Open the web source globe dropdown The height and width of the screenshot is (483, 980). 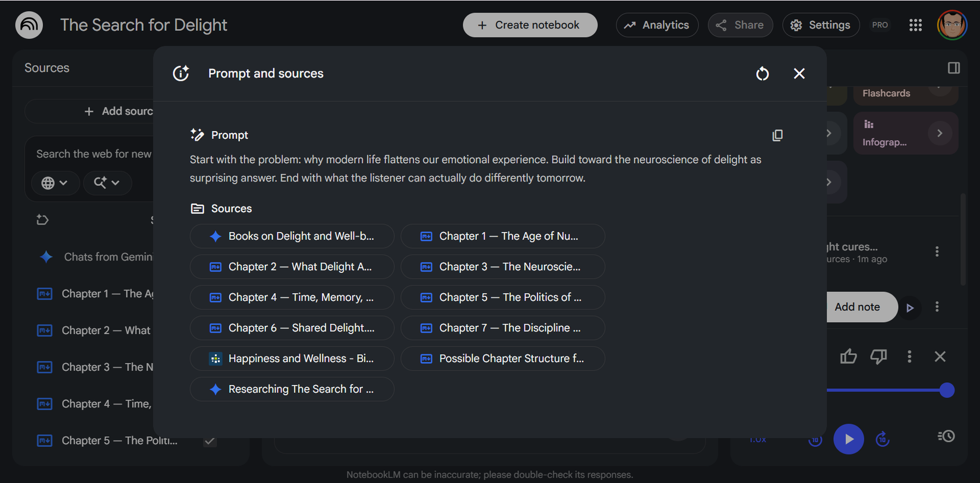click(54, 183)
